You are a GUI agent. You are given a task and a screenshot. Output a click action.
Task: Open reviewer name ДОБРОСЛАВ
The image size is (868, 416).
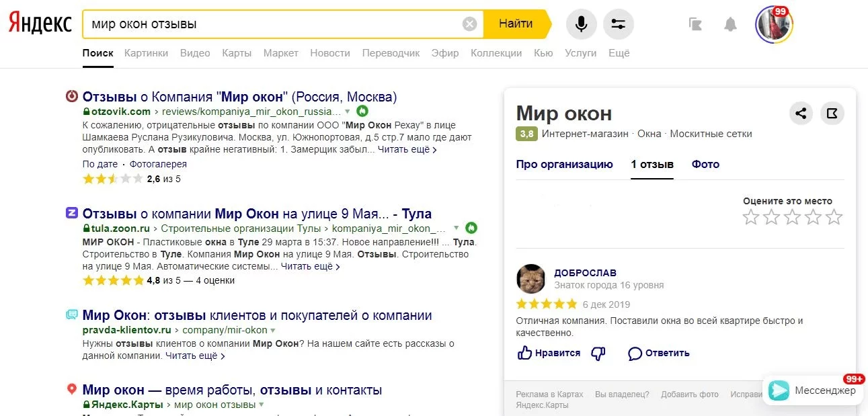point(586,273)
